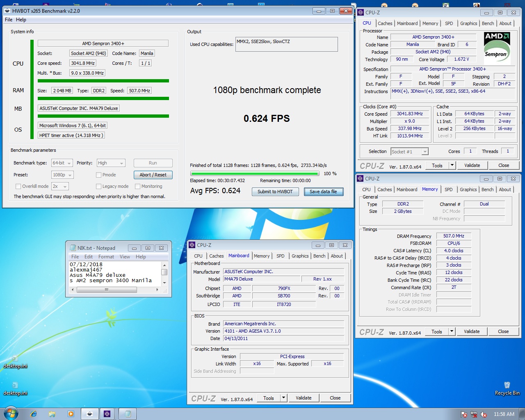Open the Action Center flag tray icon
The image size is (525, 420).
464,414
